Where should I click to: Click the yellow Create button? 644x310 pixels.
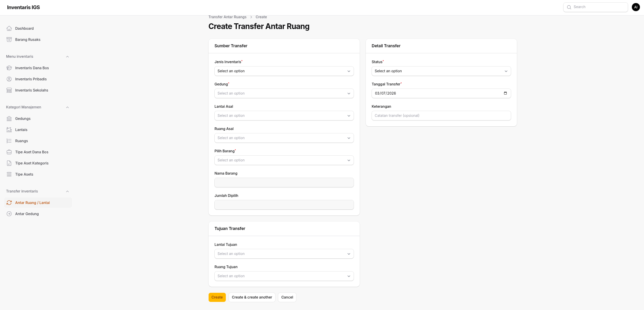(217, 297)
